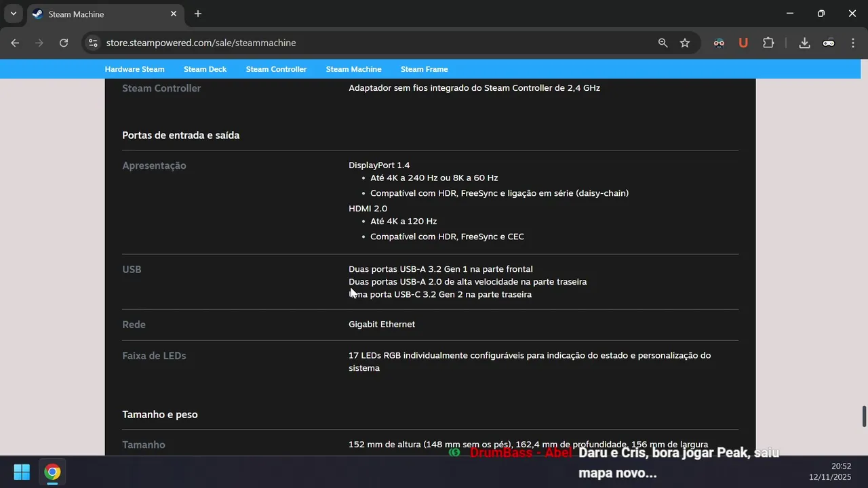The height and width of the screenshot is (488, 868).
Task: Click 'Portas de entrada e saída' heading
Action: 180,135
